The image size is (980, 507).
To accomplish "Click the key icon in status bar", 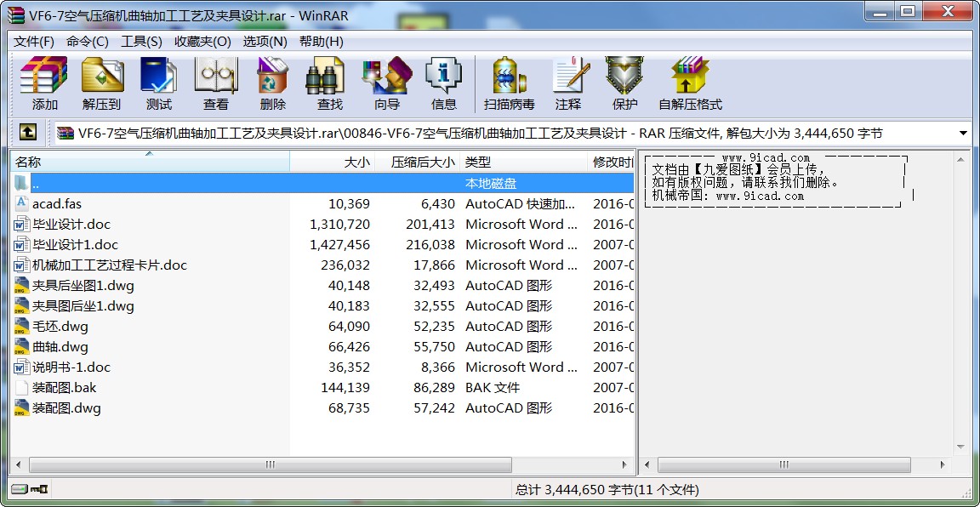I will [x=39, y=489].
